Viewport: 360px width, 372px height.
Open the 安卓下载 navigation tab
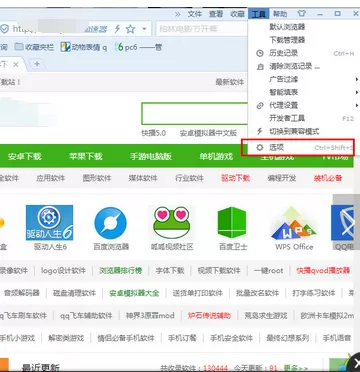point(25,156)
